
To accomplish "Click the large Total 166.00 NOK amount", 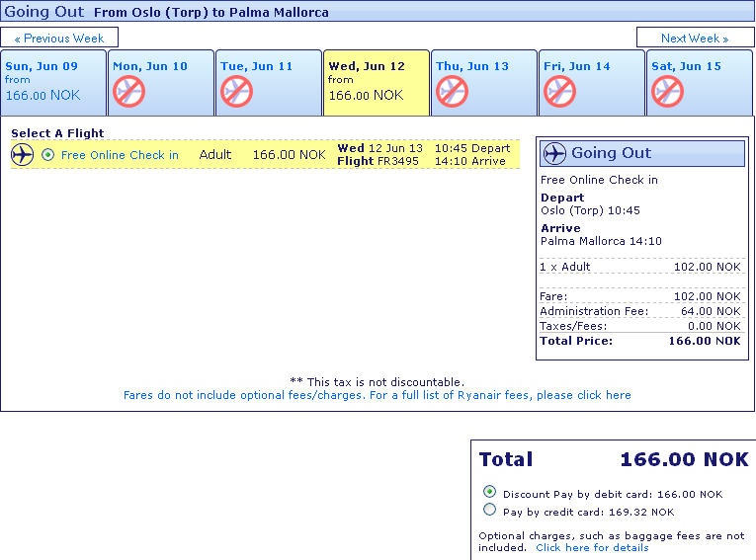I will tap(684, 459).
